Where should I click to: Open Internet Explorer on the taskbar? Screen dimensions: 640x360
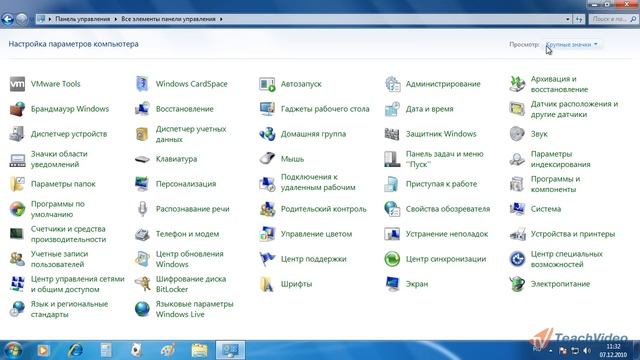(x=75, y=350)
